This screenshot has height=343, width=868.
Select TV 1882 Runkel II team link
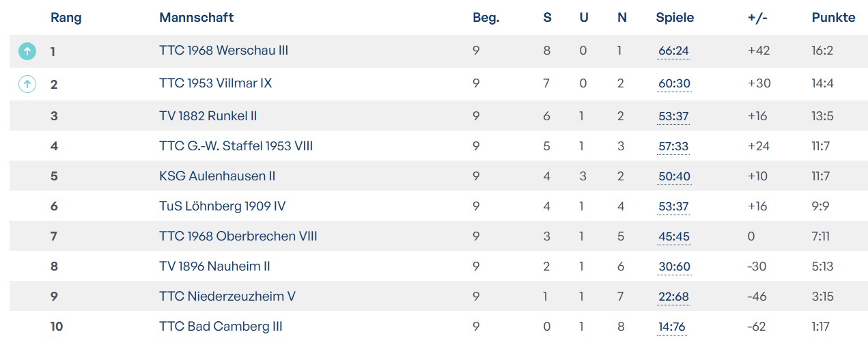point(208,116)
